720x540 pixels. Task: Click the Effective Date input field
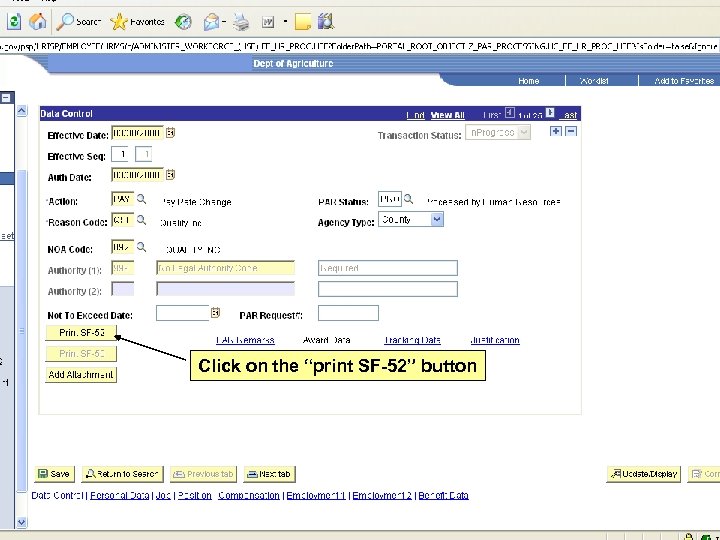coord(137,133)
